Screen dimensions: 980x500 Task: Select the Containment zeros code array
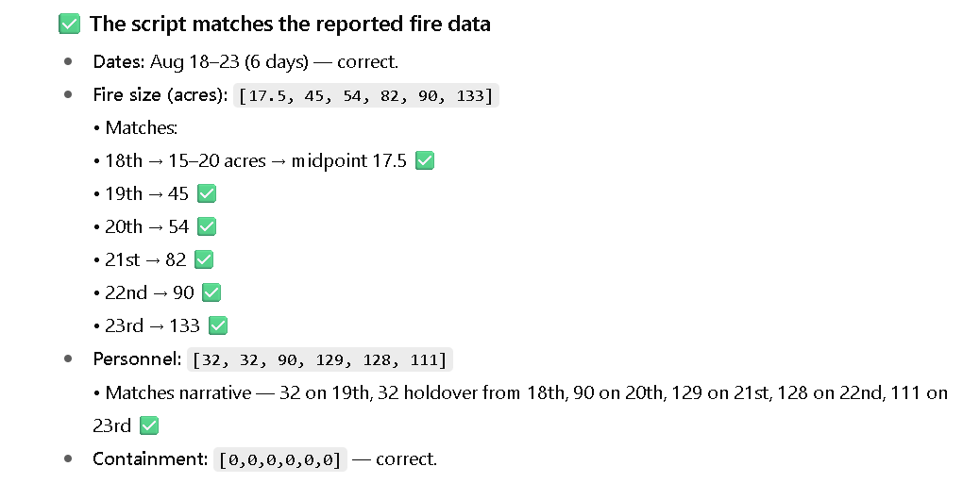[280, 459]
